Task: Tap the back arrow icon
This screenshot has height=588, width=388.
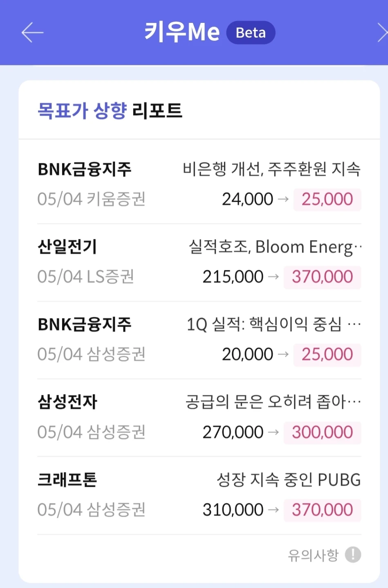Action: 32,33
